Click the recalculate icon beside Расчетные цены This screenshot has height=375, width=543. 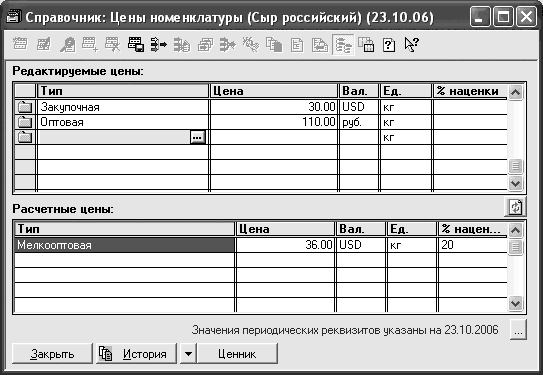tap(515, 207)
